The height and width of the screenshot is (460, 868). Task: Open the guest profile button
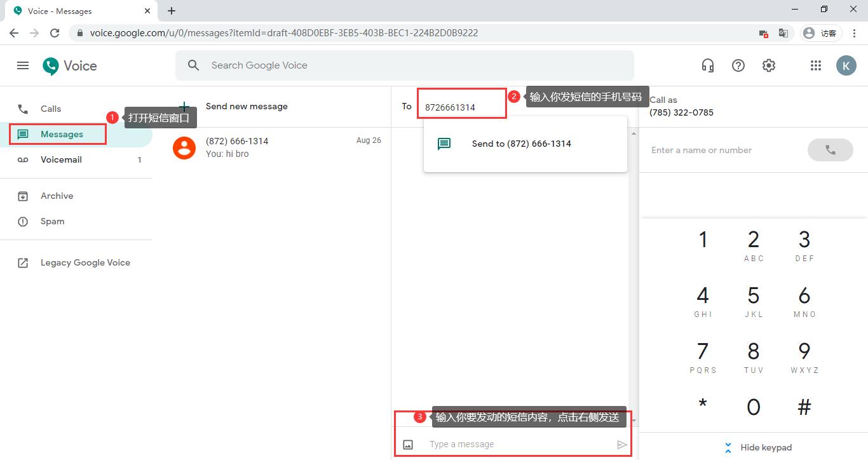click(820, 33)
